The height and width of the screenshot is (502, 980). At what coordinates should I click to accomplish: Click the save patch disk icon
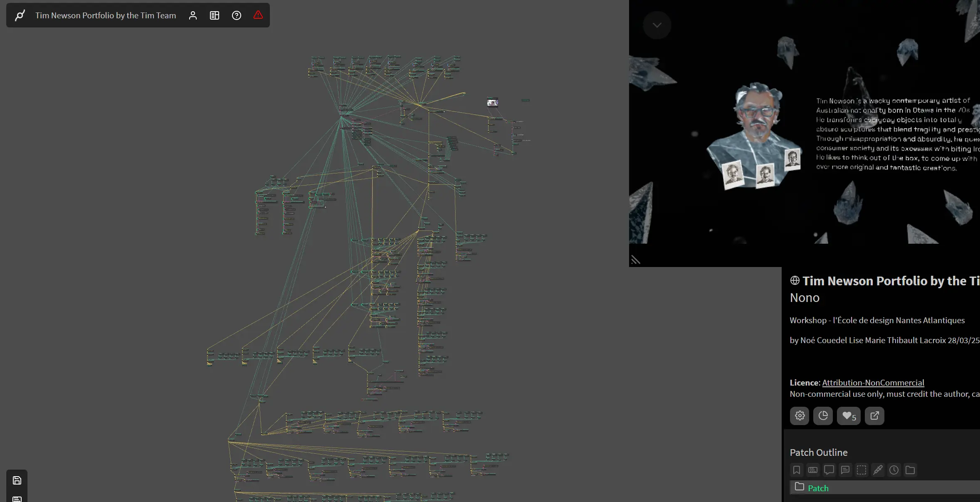click(17, 480)
